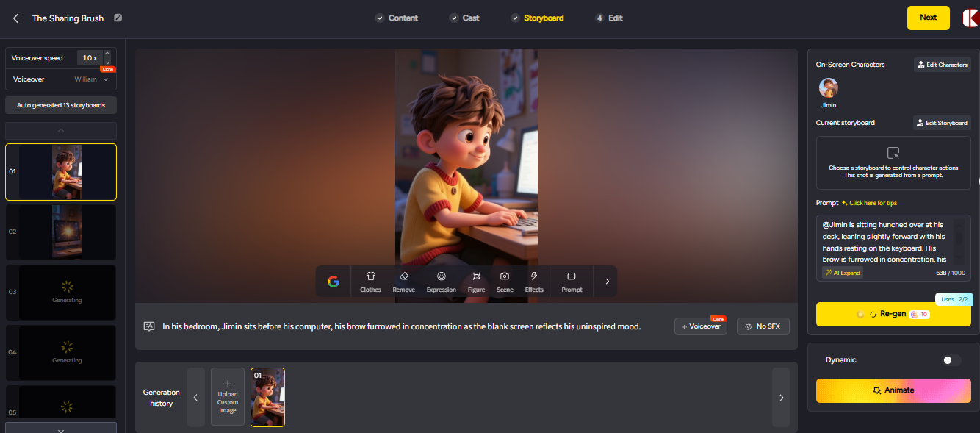Select generating storyboard 03
This screenshot has height=433, width=980.
(x=61, y=292)
